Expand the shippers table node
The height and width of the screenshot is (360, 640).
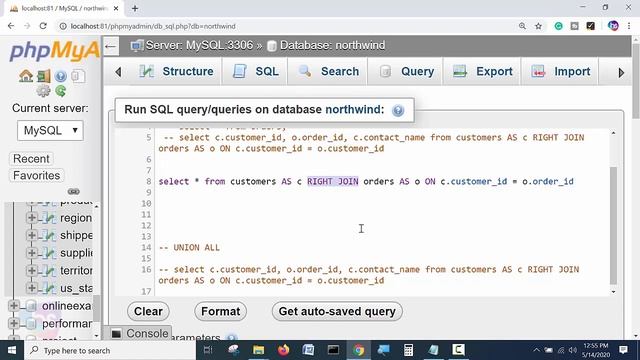[x=31, y=235]
